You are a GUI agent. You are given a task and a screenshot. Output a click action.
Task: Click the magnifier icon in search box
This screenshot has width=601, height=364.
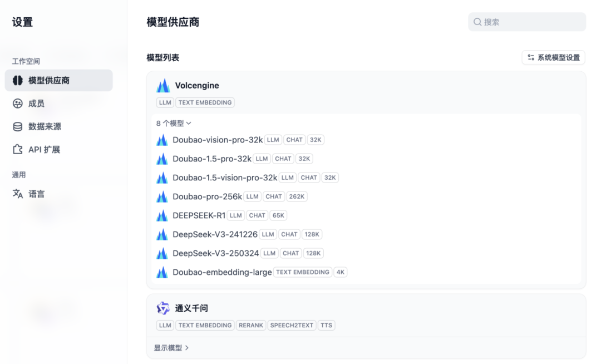coord(477,22)
